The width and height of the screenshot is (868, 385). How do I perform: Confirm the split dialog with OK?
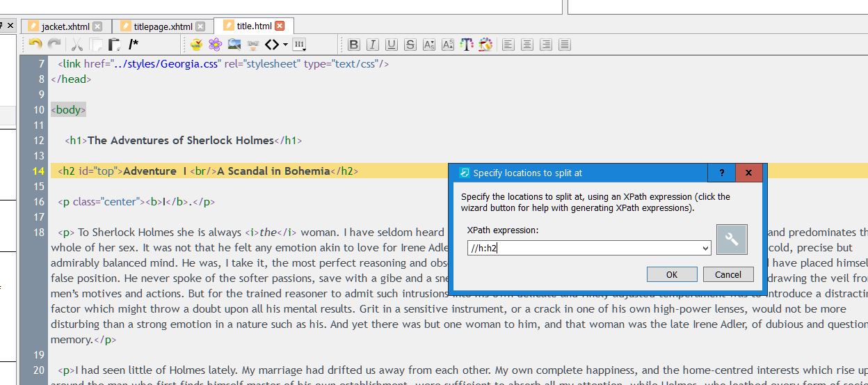pos(672,274)
